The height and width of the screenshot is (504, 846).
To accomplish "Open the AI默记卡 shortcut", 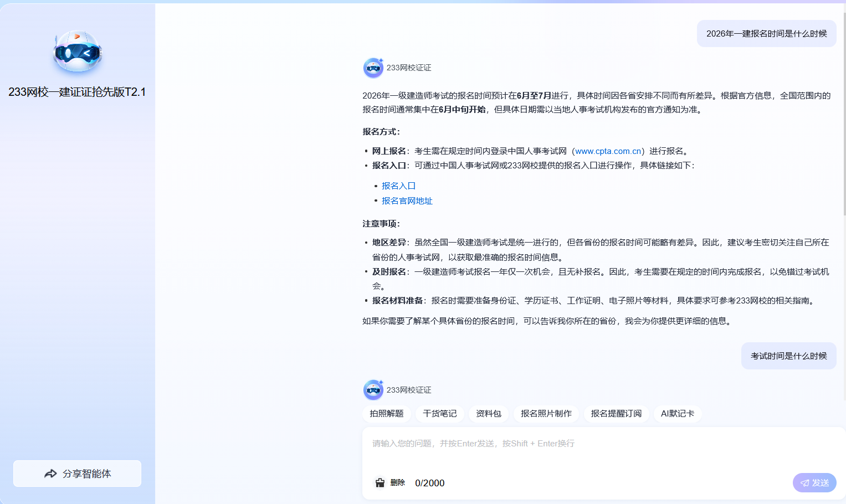I will (677, 414).
